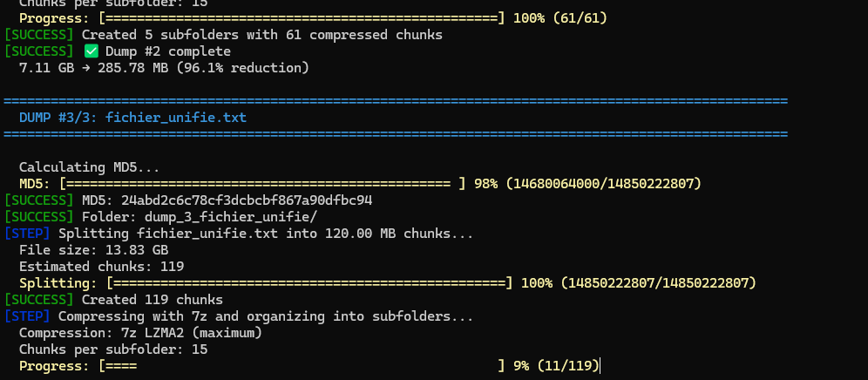
Task: Click the 96.1% reduction size summary
Action: (164, 68)
